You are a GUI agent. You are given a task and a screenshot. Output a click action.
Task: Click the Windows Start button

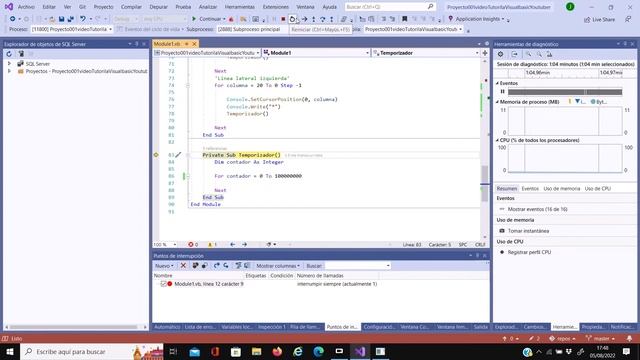click(x=10, y=351)
